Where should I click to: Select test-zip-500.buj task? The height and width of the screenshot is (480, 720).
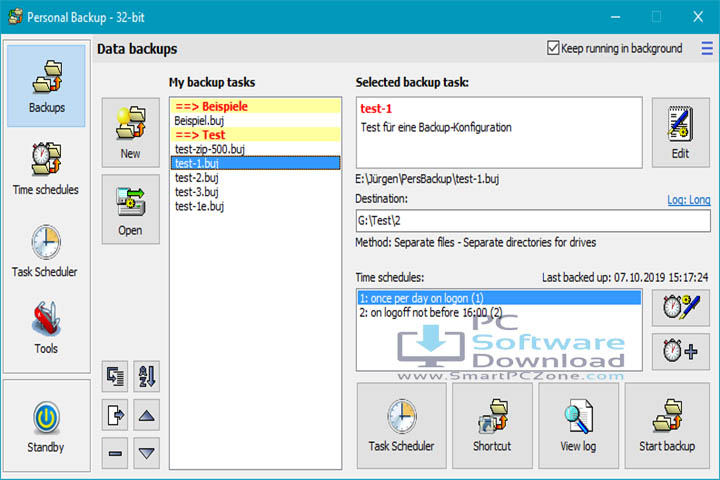[x=256, y=149]
